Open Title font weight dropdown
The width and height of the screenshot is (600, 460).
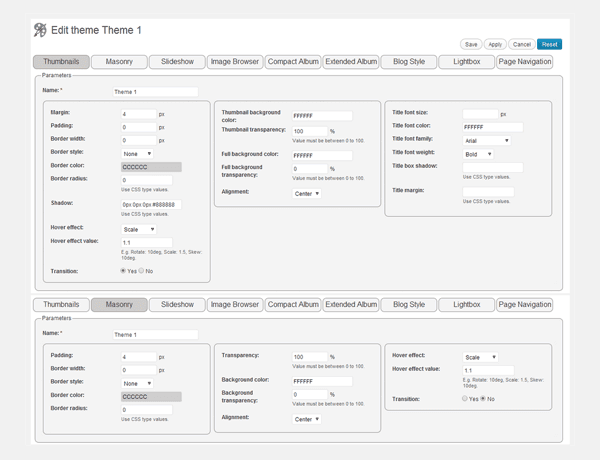click(x=478, y=154)
